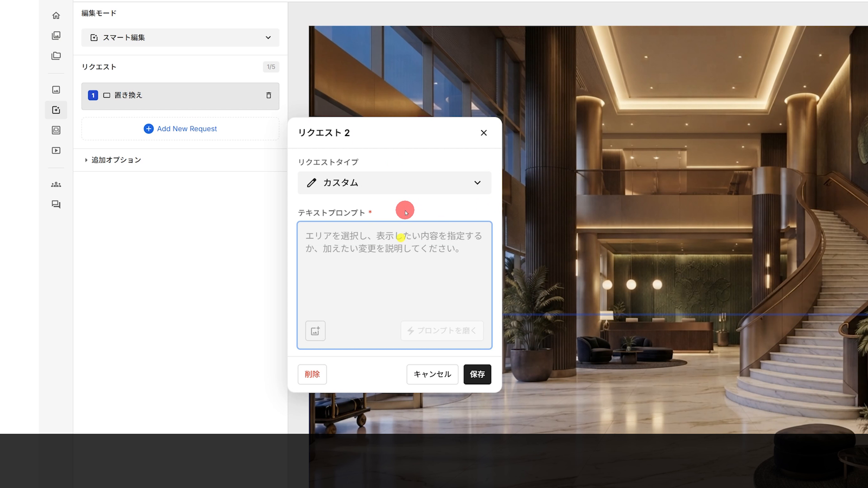Delete the 置き換え request with trash icon
This screenshot has width=868, height=488.
pos(269,95)
